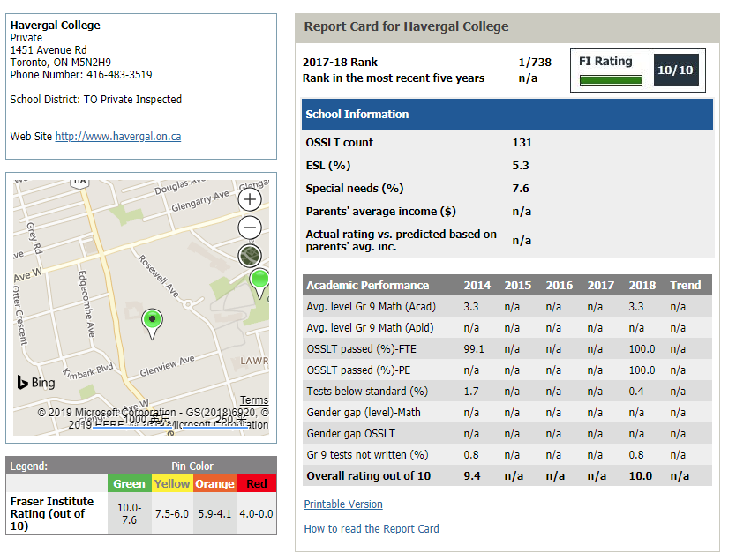The image size is (736, 560).
Task: Click the Red pin color legend cell
Action: coord(256,483)
